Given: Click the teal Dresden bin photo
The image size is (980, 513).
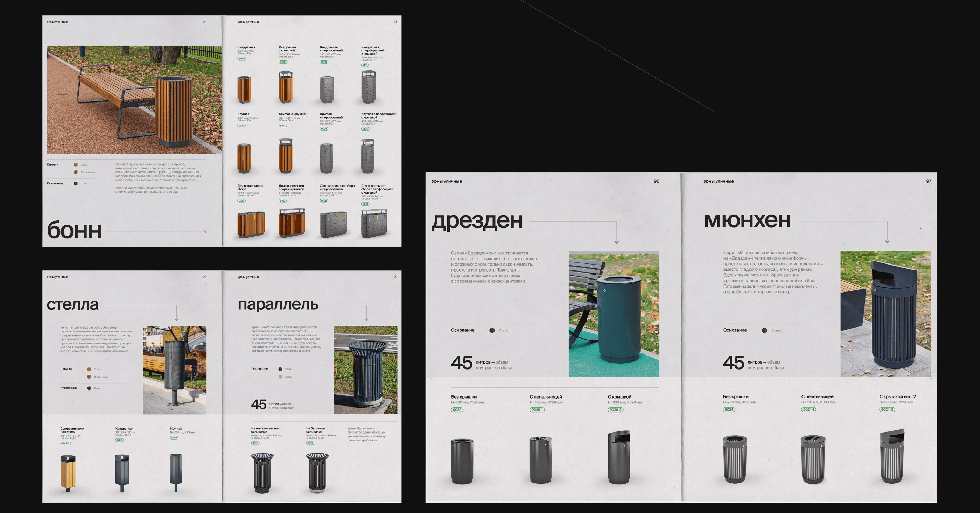Looking at the screenshot, I should [x=614, y=314].
